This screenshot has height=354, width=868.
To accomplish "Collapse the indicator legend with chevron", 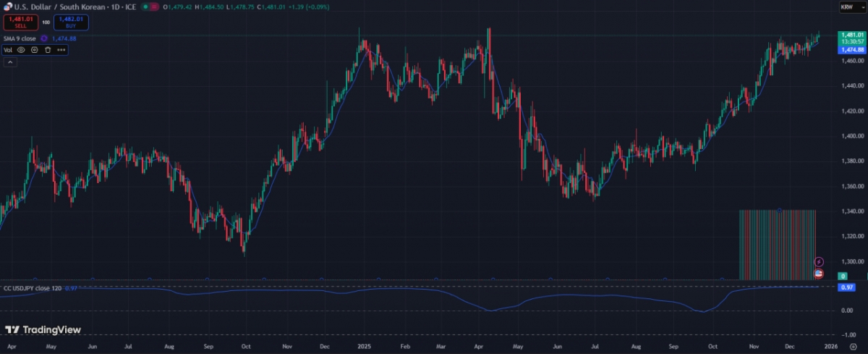I will (x=11, y=63).
